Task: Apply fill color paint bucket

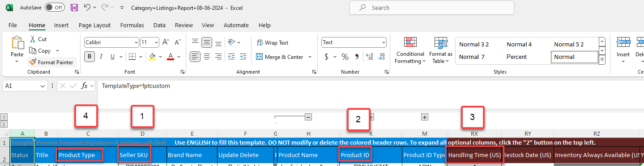Action: coord(152,57)
